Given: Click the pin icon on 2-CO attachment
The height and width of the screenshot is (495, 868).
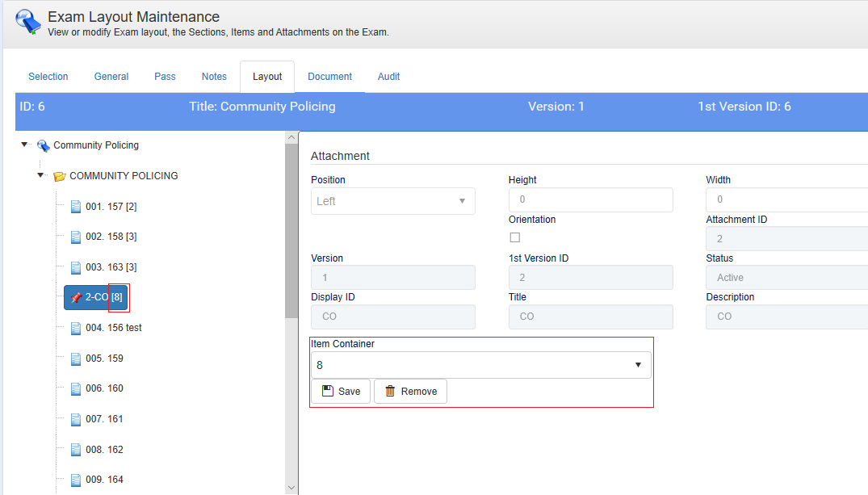Looking at the screenshot, I should 76,298.
